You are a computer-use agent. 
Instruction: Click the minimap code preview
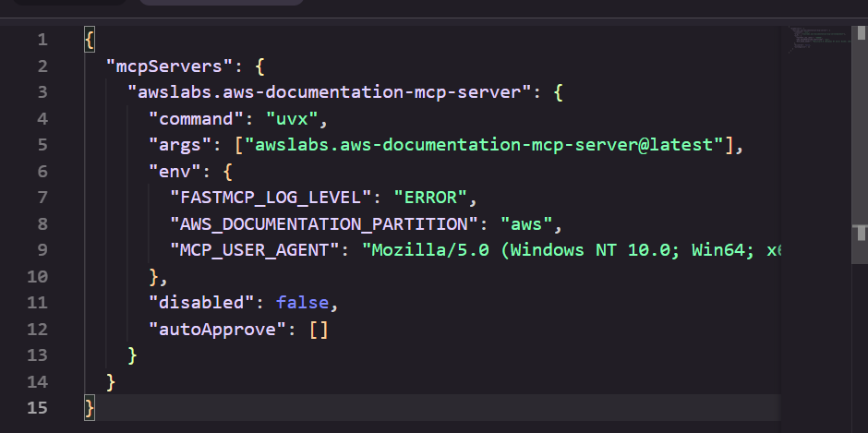tap(820, 39)
